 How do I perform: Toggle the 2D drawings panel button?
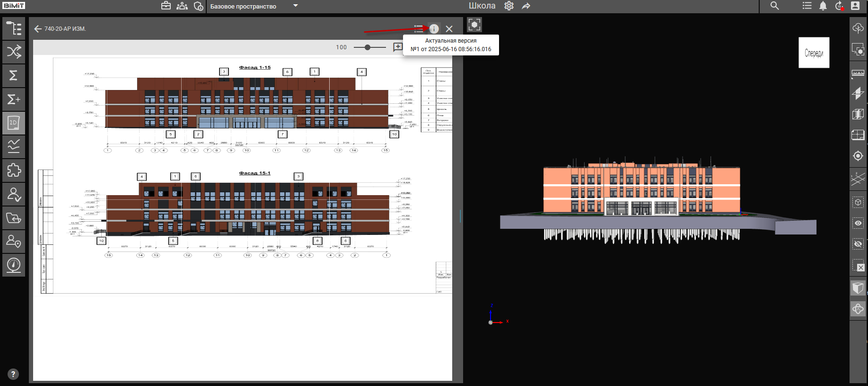click(x=14, y=123)
